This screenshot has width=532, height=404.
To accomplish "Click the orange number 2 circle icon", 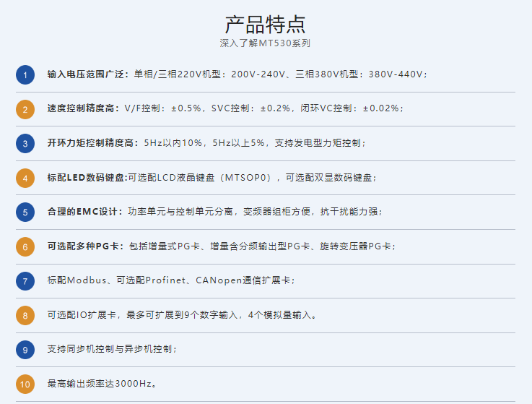I will click(25, 109).
